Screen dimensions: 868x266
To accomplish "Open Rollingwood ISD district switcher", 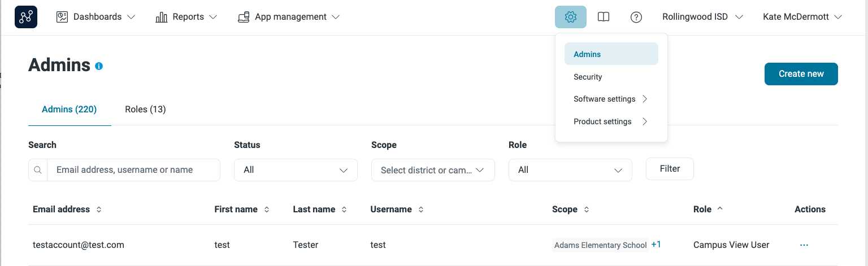I will (702, 17).
